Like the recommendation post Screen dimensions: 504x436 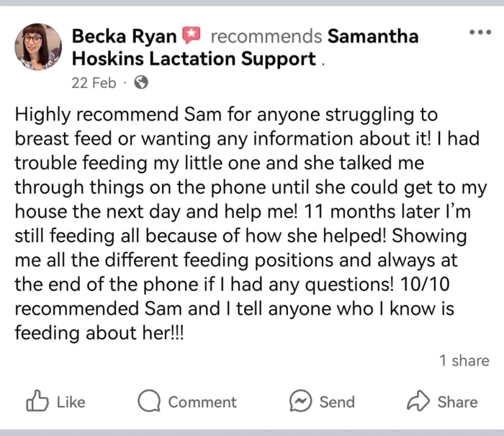[x=55, y=401]
